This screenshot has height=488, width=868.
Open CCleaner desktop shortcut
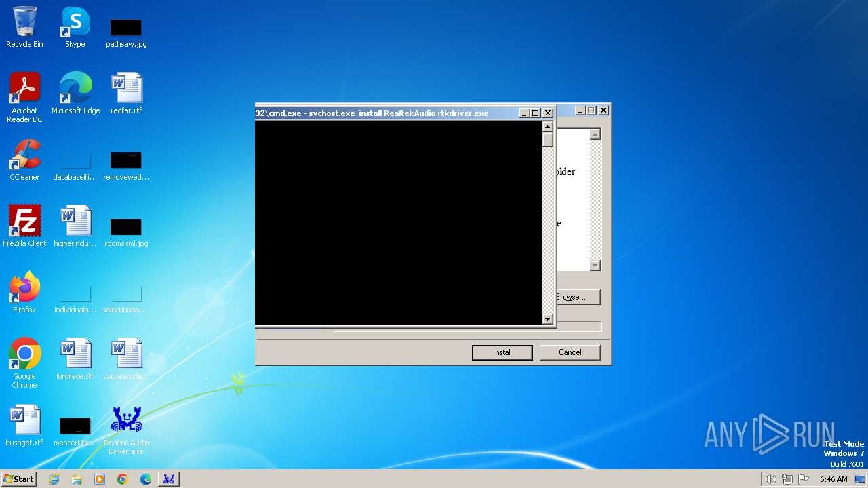pyautogui.click(x=24, y=160)
